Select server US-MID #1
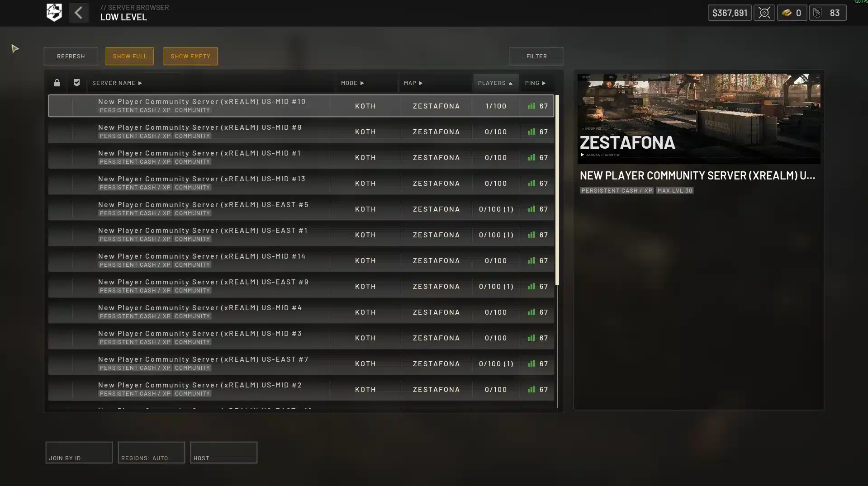 (x=301, y=157)
